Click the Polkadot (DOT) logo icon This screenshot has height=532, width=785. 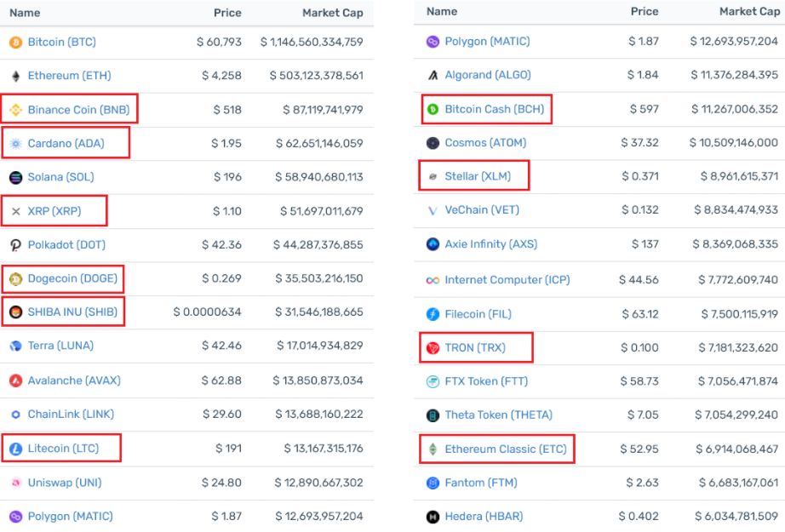pyautogui.click(x=15, y=245)
